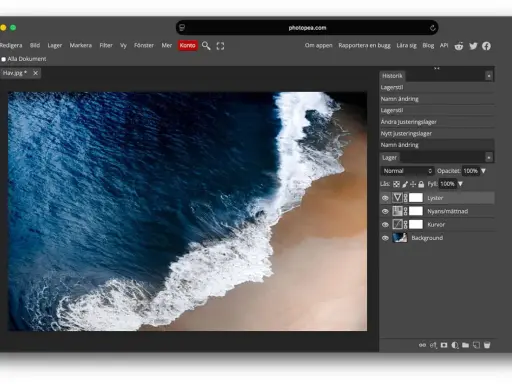512x384 pixels.
Task: Lock image pixels brush icon
Action: (x=405, y=184)
